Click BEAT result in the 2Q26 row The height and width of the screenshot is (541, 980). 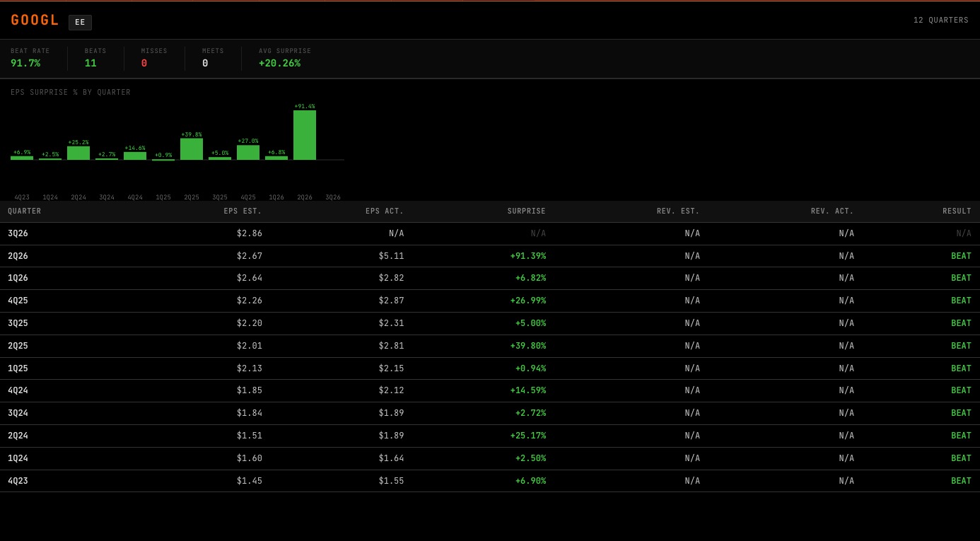click(961, 256)
